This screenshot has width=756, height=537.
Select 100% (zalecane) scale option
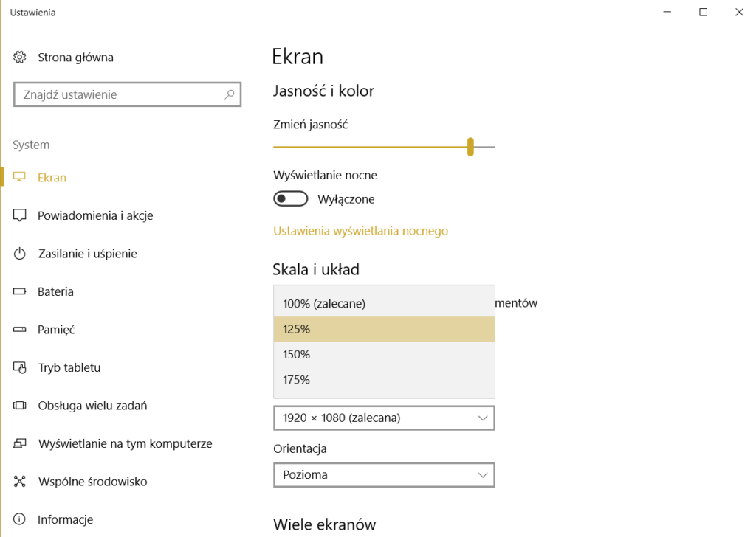click(384, 303)
